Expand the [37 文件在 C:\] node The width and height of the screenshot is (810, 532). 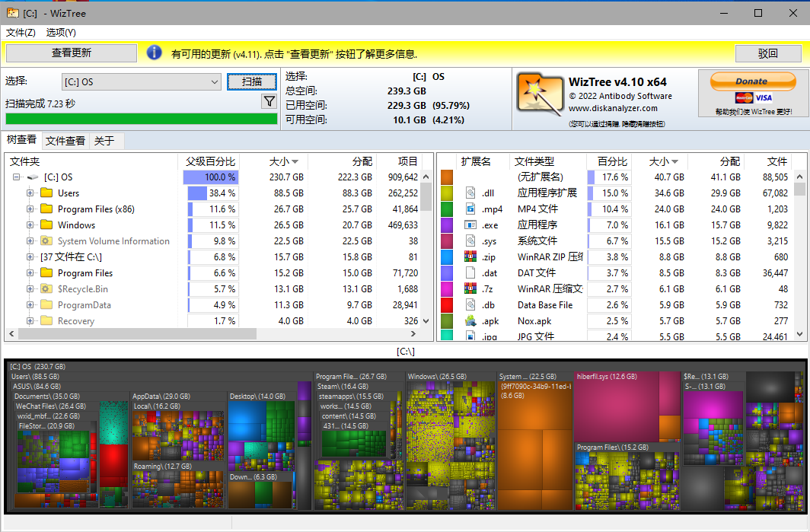point(30,257)
